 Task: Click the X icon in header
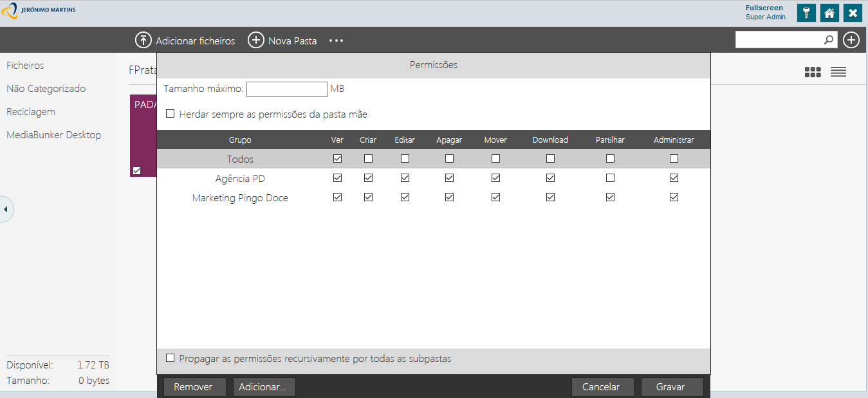click(853, 13)
